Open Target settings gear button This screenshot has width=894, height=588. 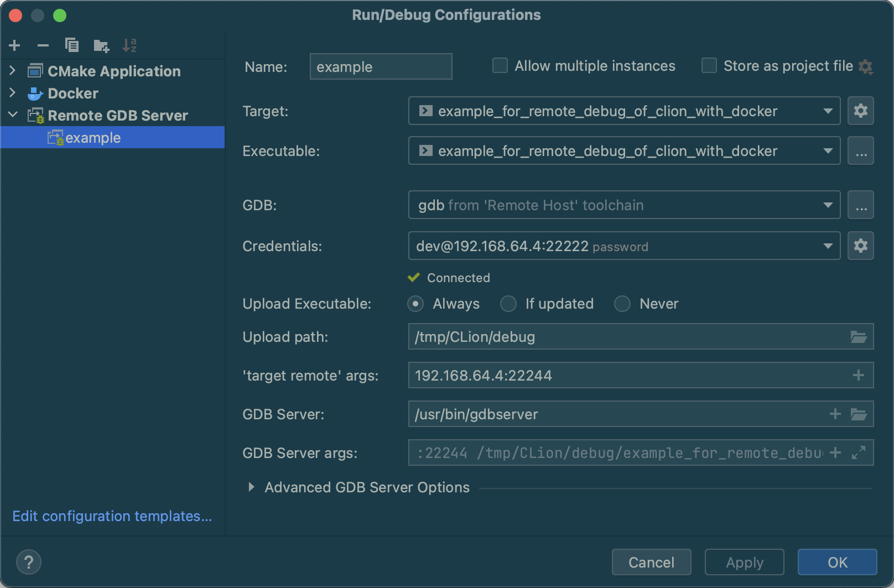click(861, 111)
